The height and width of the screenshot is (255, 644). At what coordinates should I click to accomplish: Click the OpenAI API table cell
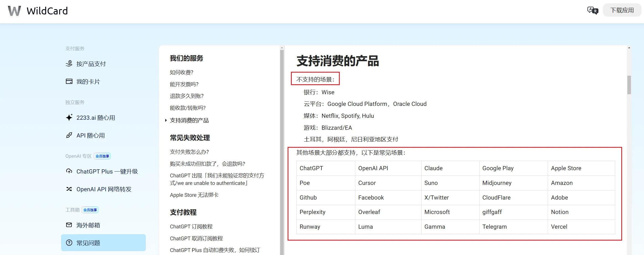(x=388, y=168)
